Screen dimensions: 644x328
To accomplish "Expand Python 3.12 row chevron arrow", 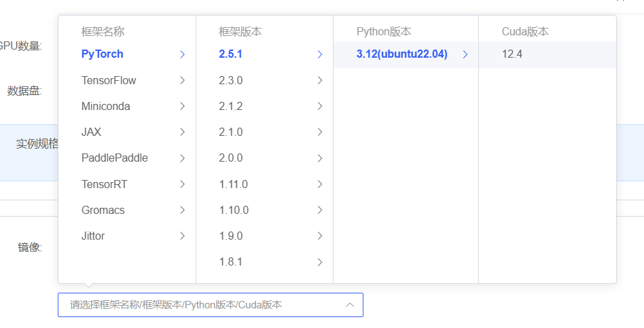I will (465, 54).
